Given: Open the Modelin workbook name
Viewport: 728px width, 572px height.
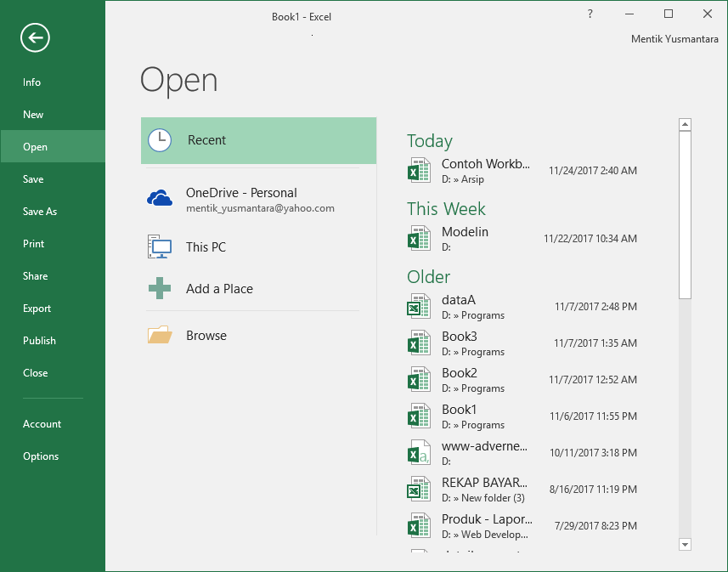Looking at the screenshot, I should (x=465, y=231).
